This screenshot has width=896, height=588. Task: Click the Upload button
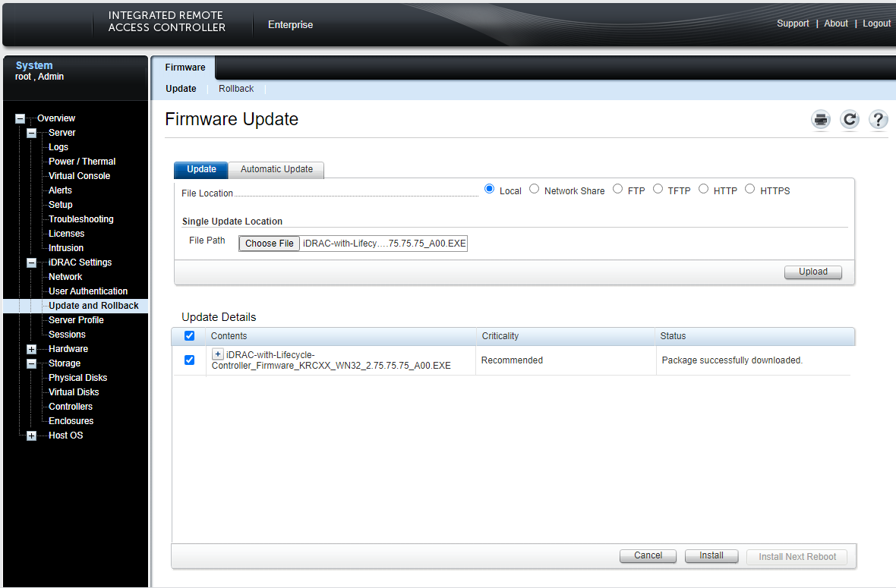click(x=812, y=272)
